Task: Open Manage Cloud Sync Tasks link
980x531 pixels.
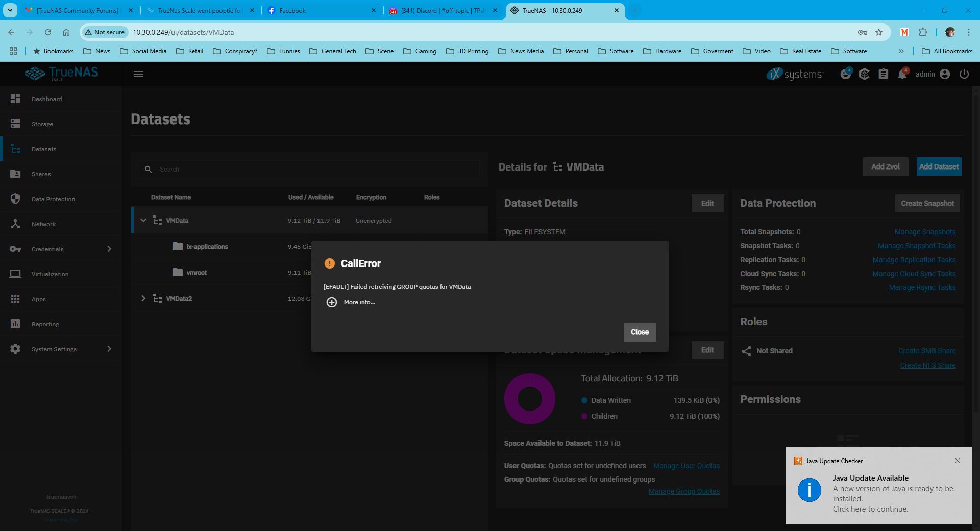Action: pyautogui.click(x=914, y=274)
